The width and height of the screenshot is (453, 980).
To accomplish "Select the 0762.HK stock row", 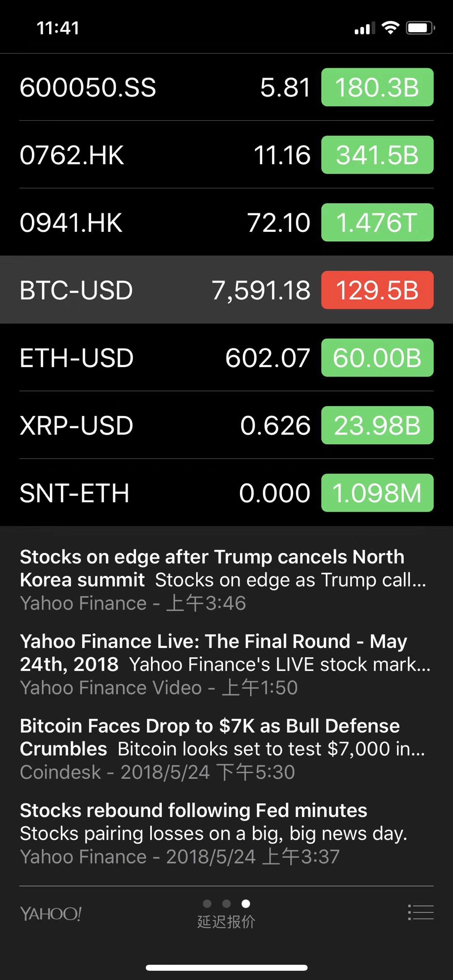I will [x=168, y=155].
